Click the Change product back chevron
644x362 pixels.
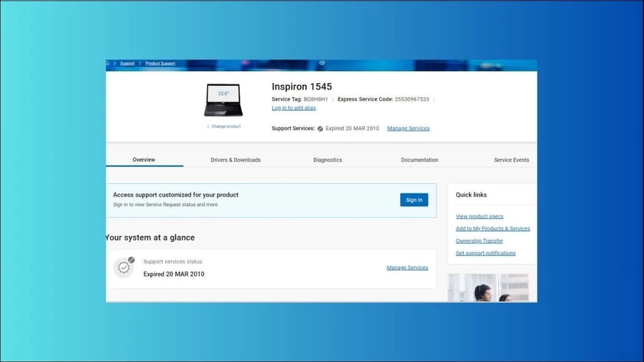click(208, 127)
